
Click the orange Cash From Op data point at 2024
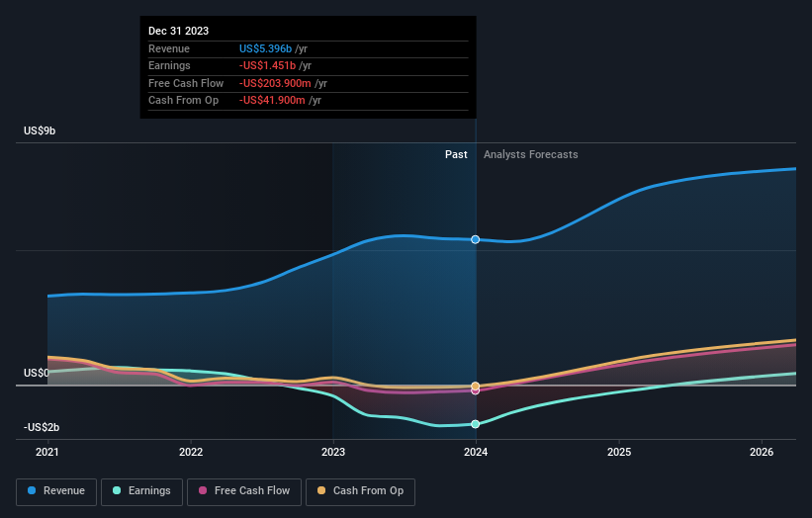click(x=476, y=387)
